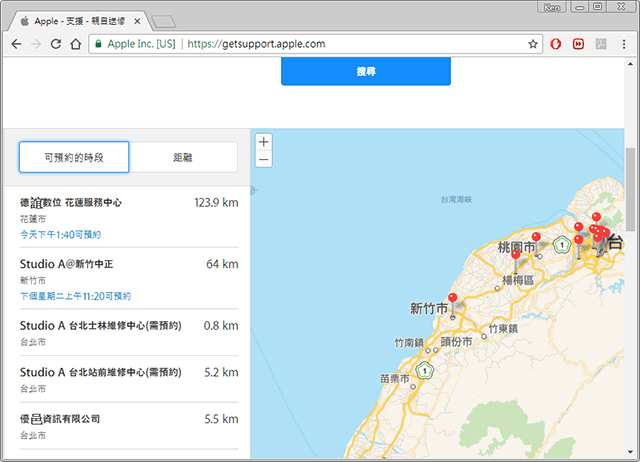The height and width of the screenshot is (462, 640).
Task: Go back to the previous page
Action: pos(16,44)
